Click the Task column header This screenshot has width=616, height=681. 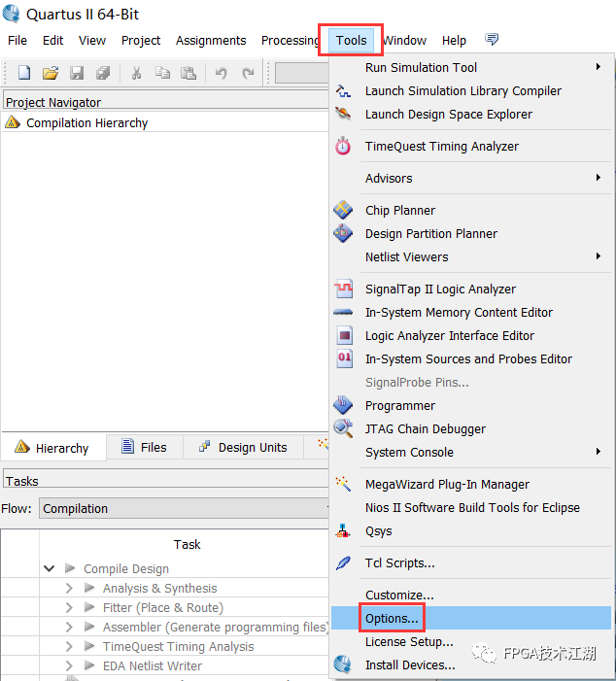pyautogui.click(x=187, y=544)
